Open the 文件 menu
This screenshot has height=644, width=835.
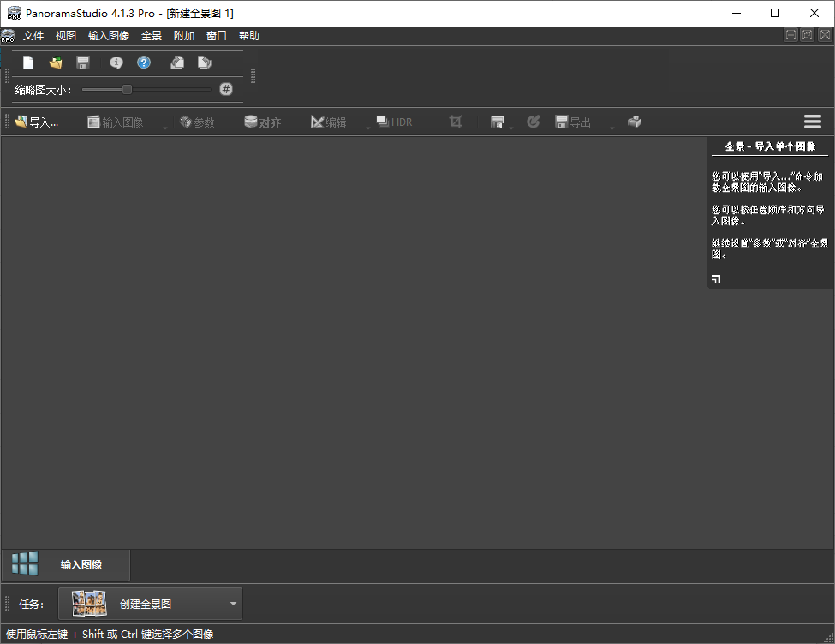34,35
